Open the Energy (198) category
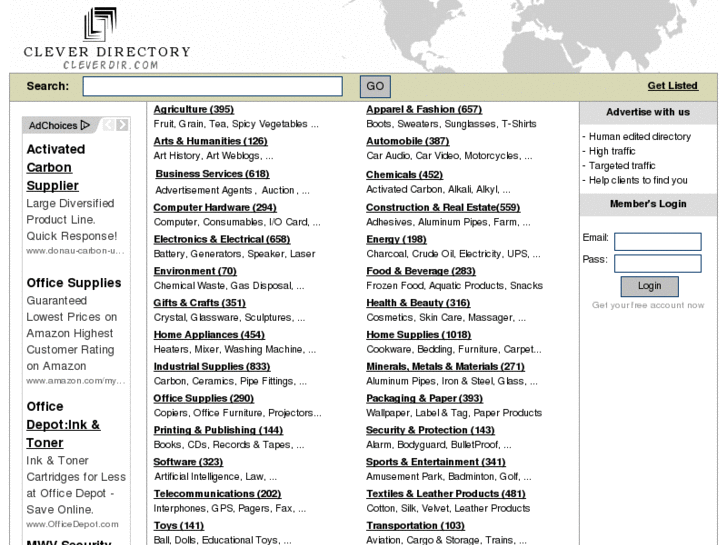This screenshot has height=545, width=727. (396, 239)
